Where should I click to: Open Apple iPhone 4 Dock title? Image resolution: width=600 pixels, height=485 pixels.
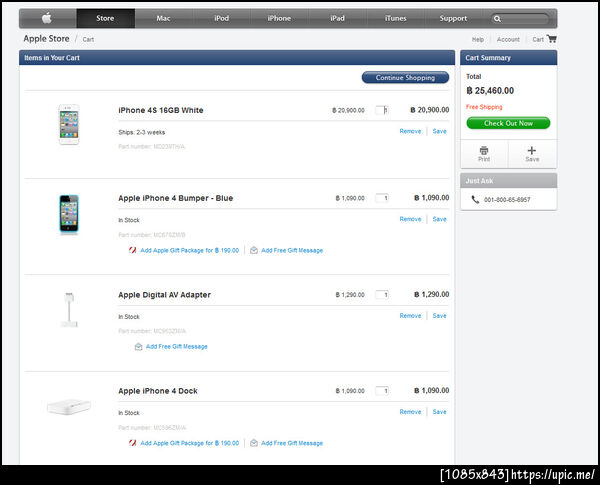158,391
